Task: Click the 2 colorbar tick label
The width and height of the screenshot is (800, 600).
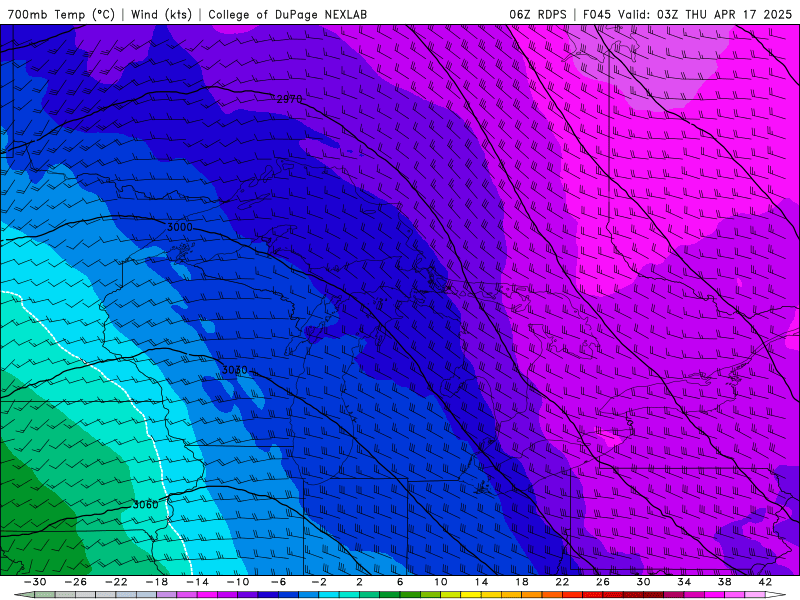Action: (x=359, y=582)
